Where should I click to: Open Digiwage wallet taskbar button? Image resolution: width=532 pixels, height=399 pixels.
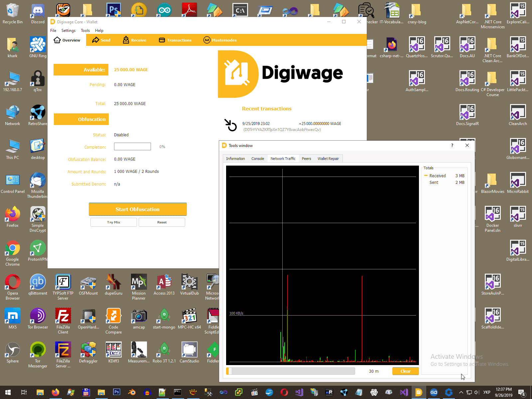[419, 392]
